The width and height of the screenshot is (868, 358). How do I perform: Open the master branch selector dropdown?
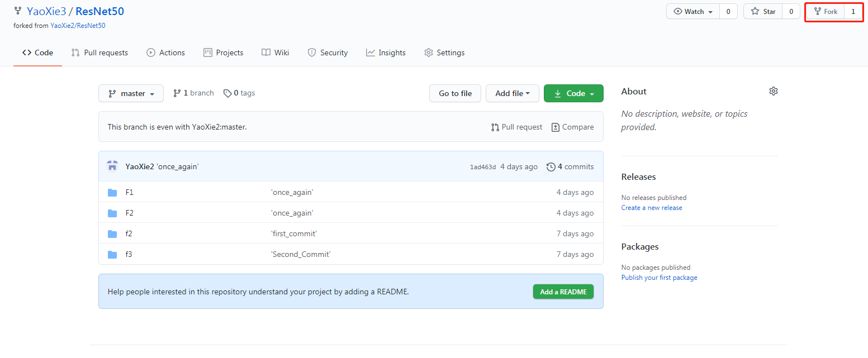(131, 93)
